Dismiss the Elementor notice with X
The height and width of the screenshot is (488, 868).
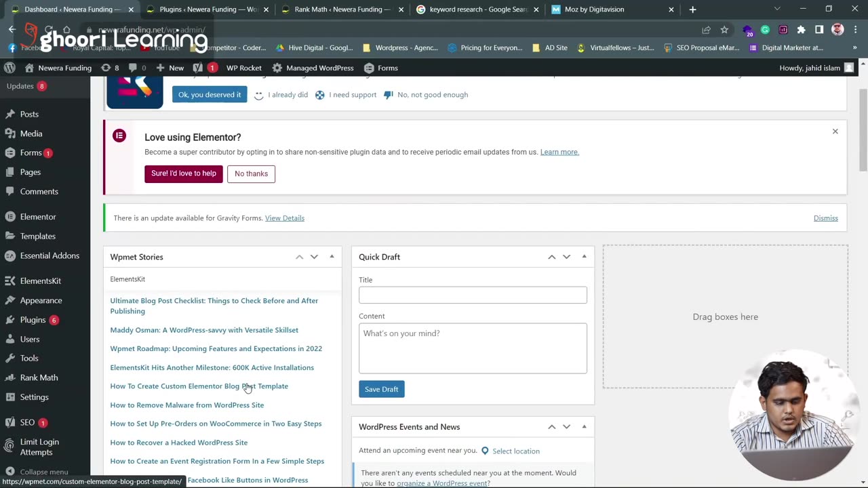835,131
